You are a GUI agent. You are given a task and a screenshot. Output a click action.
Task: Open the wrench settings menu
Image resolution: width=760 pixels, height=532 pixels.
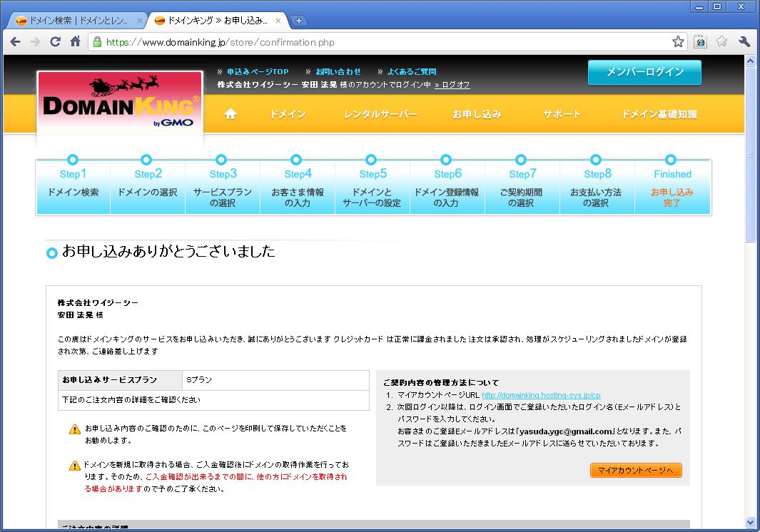pyautogui.click(x=744, y=42)
